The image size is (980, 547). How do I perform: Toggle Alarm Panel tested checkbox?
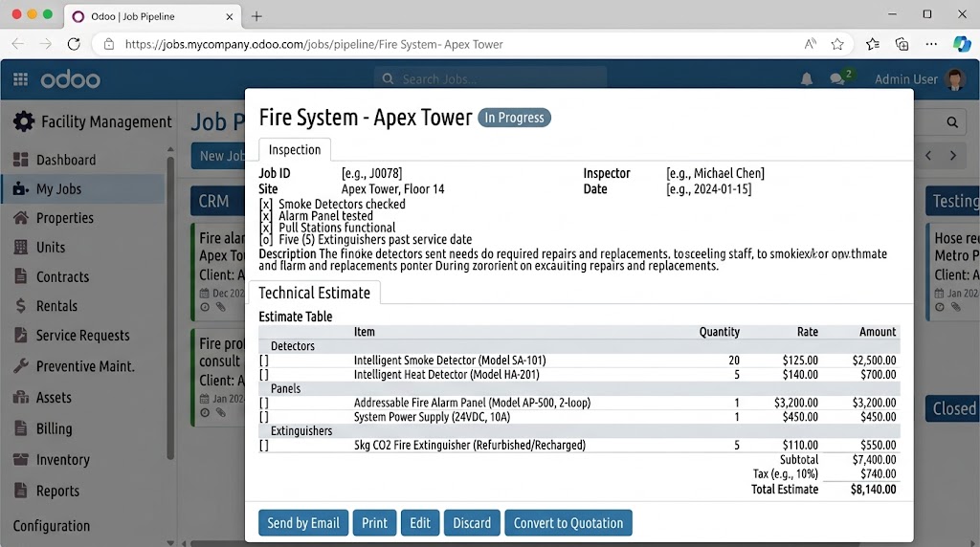point(266,216)
